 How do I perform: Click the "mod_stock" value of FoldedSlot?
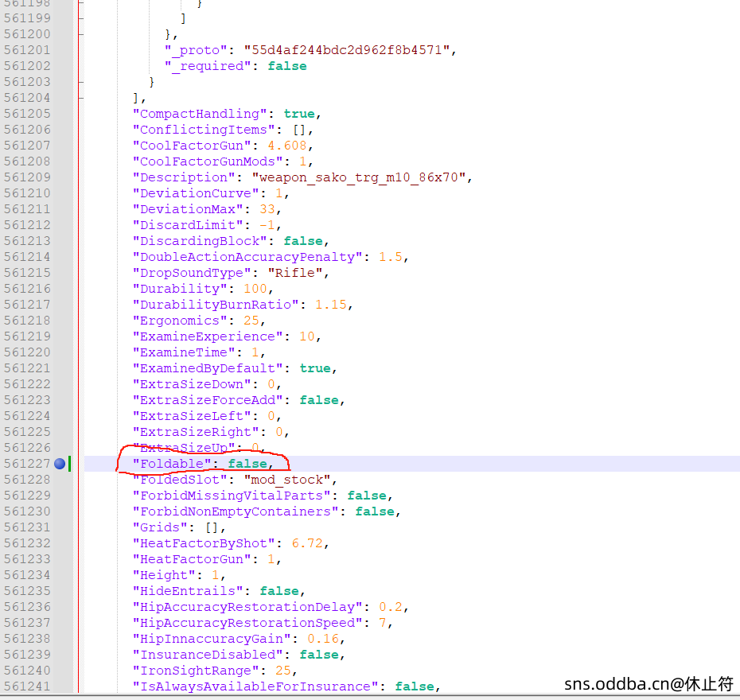pos(287,480)
